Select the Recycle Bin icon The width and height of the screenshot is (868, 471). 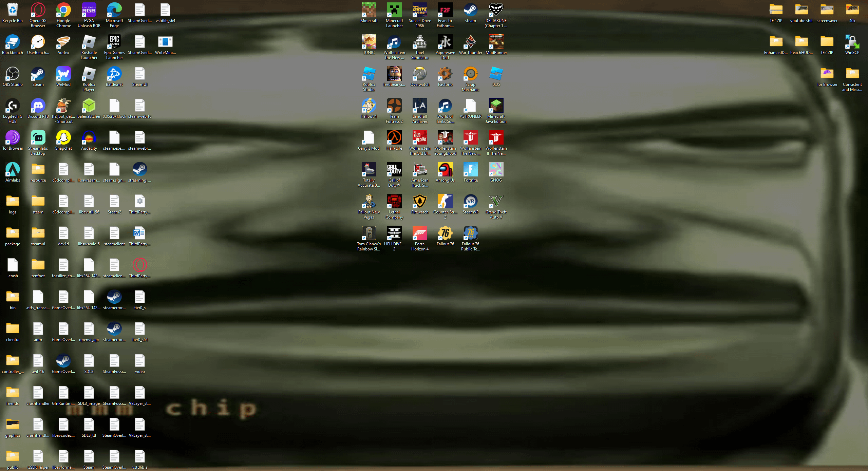click(x=13, y=10)
